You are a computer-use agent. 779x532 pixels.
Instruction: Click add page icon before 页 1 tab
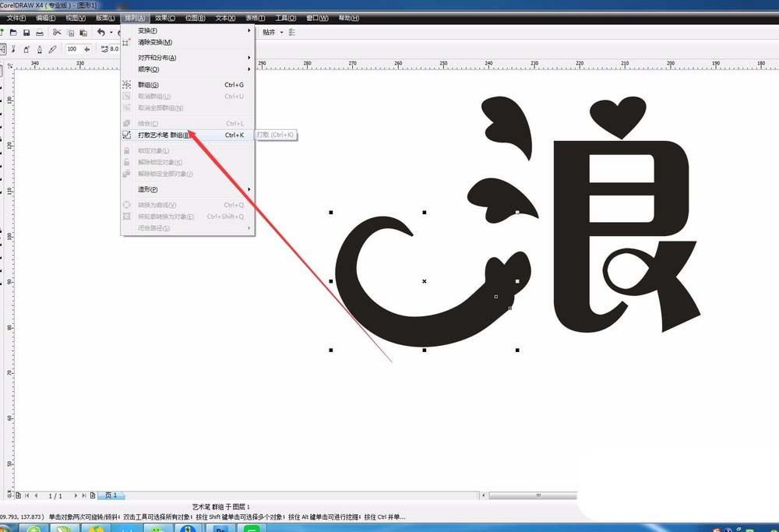point(93,495)
